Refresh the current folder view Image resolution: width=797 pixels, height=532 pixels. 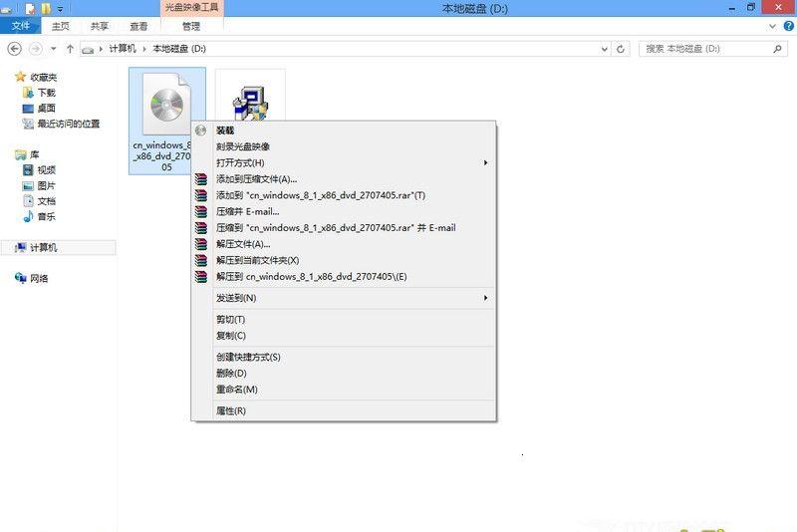click(x=621, y=49)
